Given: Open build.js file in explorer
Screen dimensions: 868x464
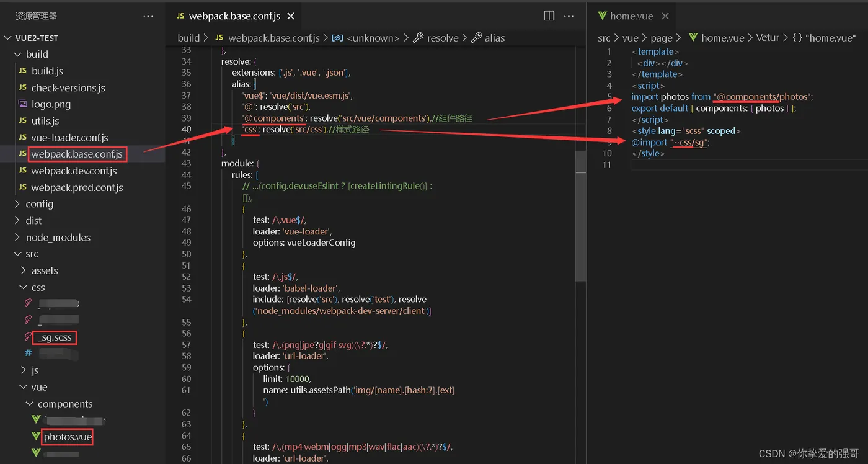Looking at the screenshot, I should [47, 71].
